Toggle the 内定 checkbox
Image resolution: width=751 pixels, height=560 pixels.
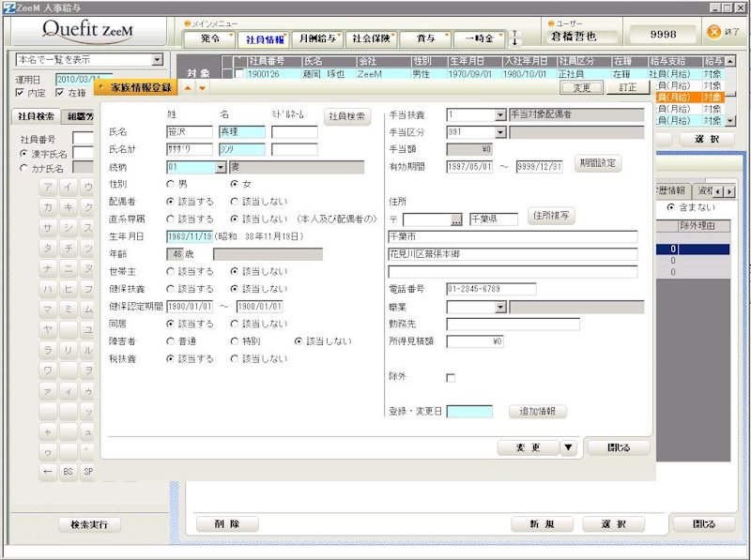20,93
